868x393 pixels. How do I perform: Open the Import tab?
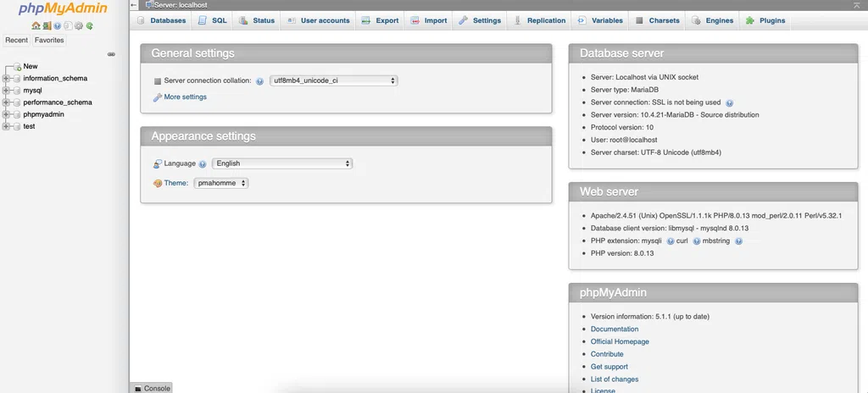coord(429,20)
